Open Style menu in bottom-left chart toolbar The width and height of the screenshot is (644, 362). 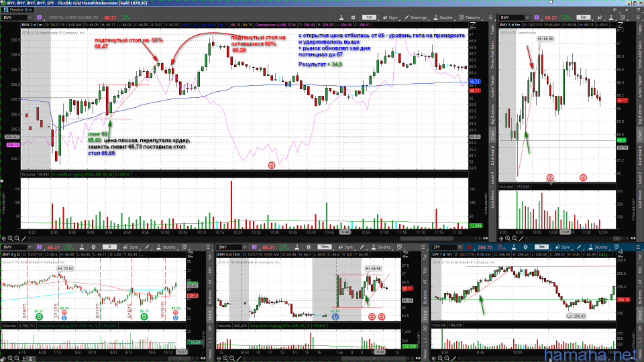tap(131, 247)
